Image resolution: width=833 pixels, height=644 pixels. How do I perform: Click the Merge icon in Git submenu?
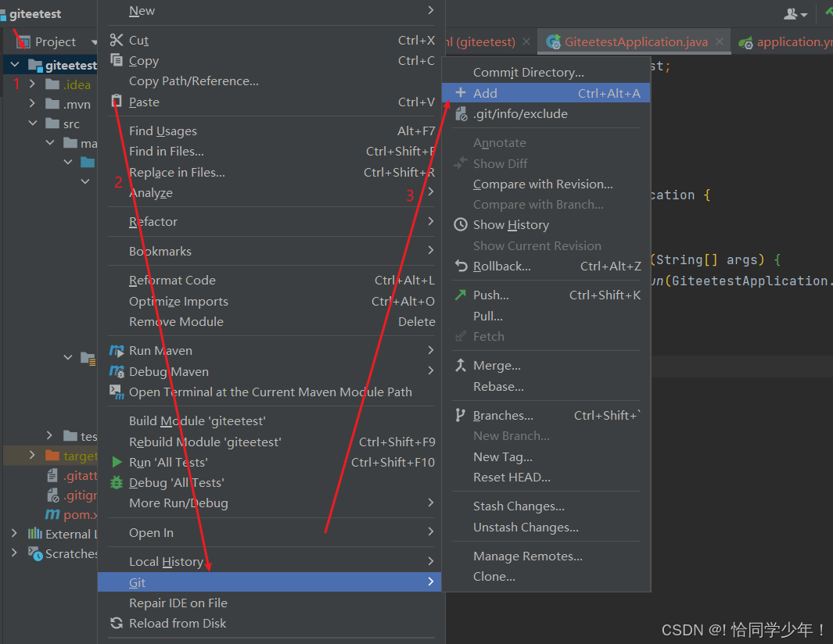[x=461, y=365]
